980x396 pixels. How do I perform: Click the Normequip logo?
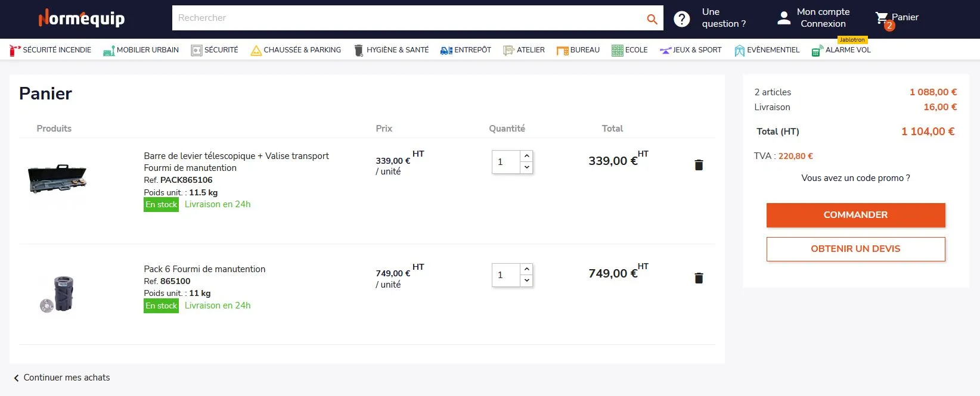82,18
